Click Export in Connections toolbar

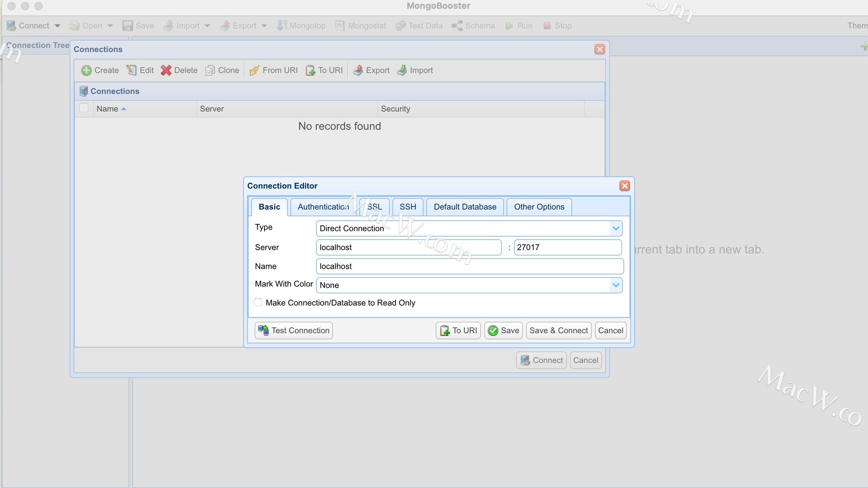[x=371, y=70]
